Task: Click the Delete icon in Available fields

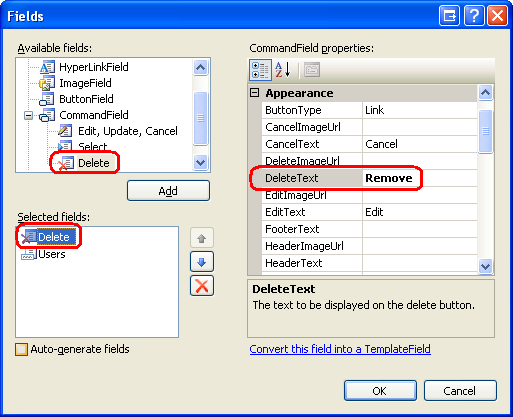Action: pos(66,163)
